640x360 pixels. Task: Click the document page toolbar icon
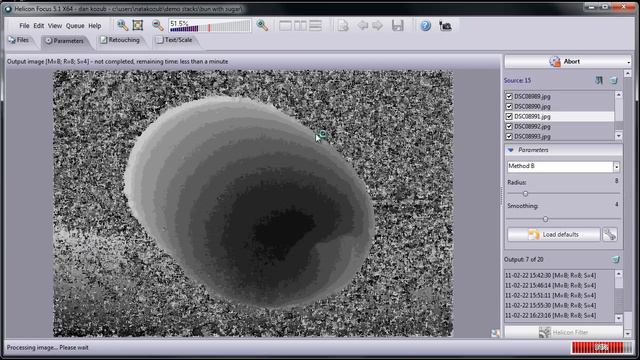[342, 26]
